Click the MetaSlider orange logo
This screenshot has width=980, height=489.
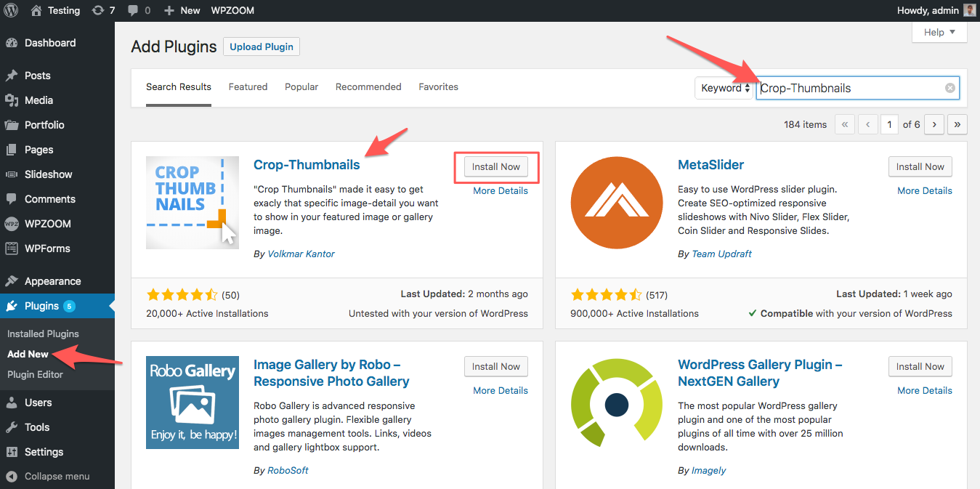coord(617,203)
